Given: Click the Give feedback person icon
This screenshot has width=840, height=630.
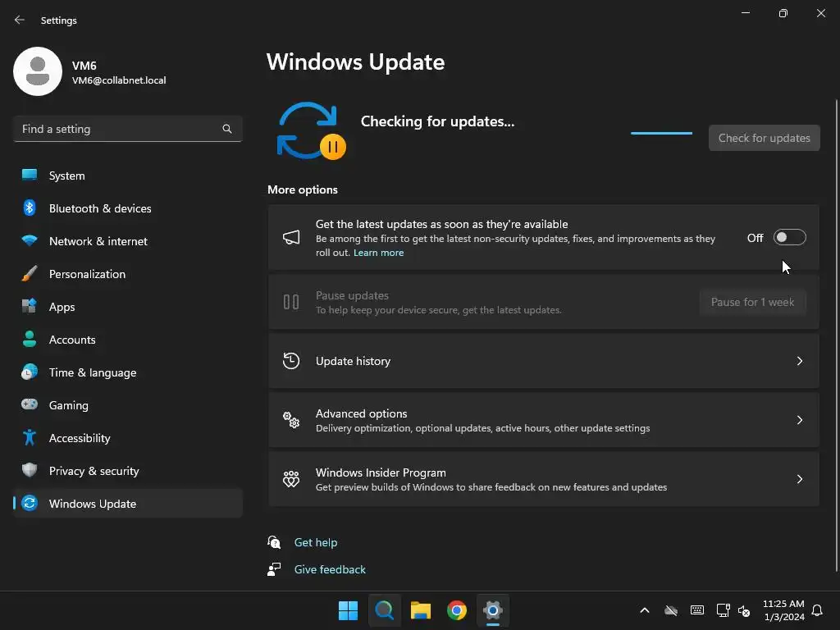Looking at the screenshot, I should [x=274, y=569].
